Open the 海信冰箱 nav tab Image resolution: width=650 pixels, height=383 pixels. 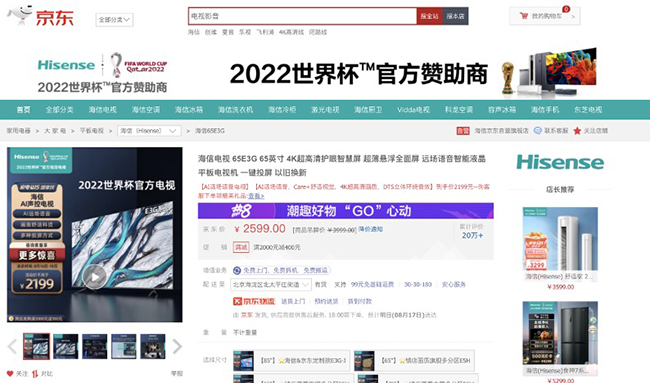click(x=189, y=110)
